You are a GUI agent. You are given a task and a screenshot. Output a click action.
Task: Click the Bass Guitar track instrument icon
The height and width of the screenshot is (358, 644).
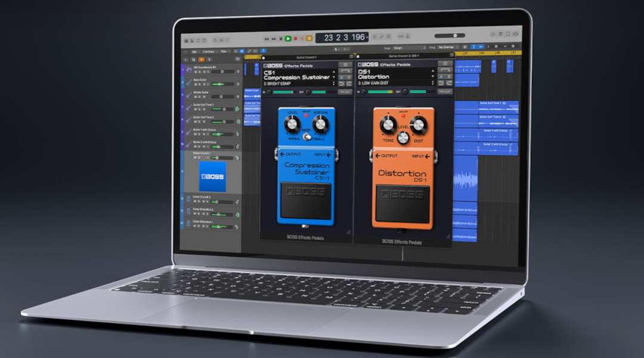189,82
